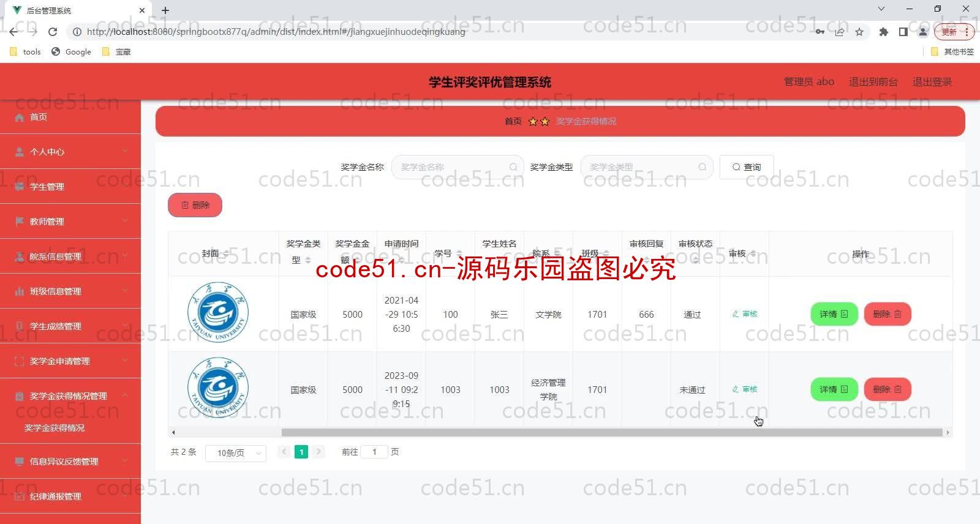Viewport: 980px width, 524px height.
Task: Expand the 个人中心 sidebar menu
Action: coord(70,152)
